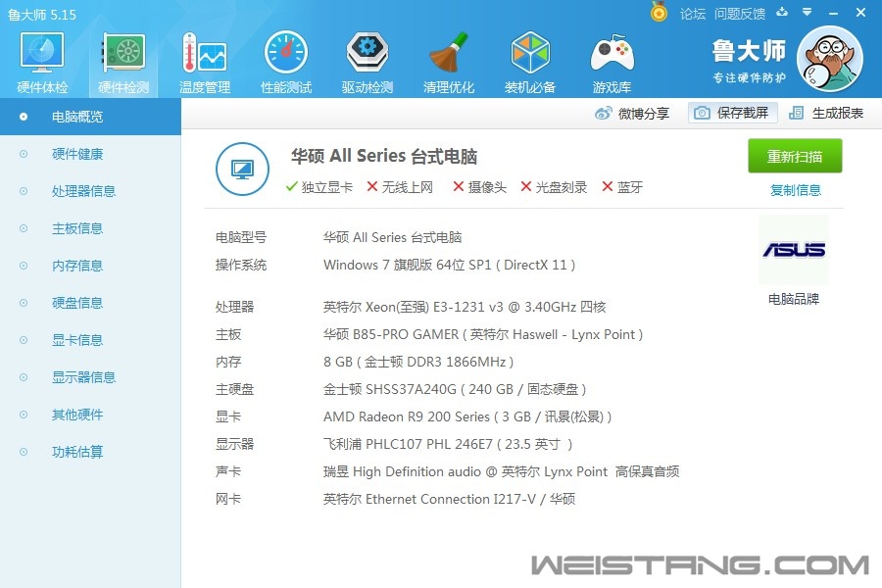Viewport: 882px width, 588px height.
Task: Click 复制信息 copy info link
Action: (x=795, y=190)
